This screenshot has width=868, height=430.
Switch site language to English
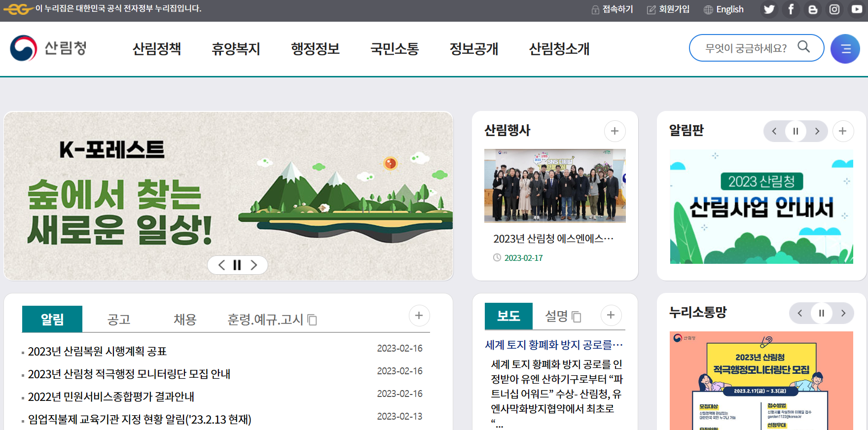[723, 9]
